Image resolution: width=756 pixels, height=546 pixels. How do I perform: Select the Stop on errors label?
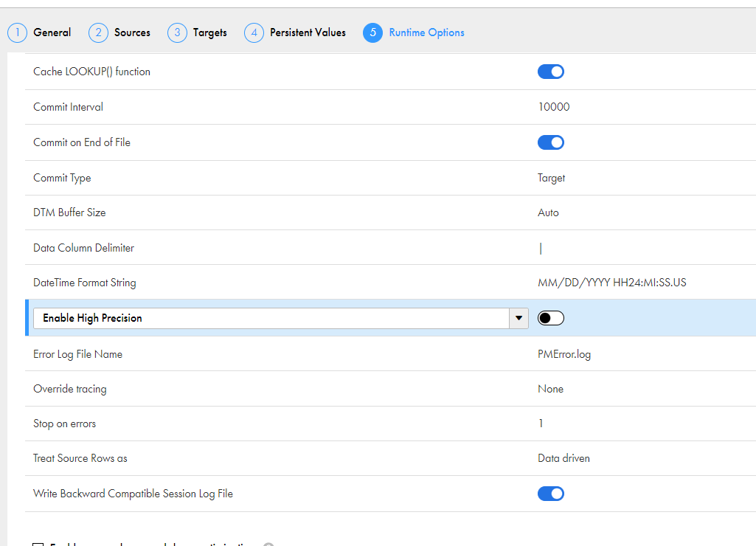pos(65,424)
